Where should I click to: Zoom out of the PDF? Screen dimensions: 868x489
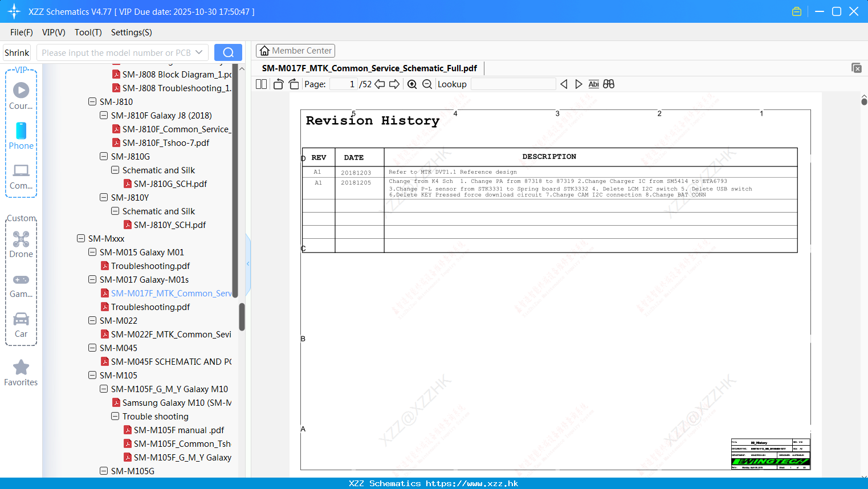(427, 84)
